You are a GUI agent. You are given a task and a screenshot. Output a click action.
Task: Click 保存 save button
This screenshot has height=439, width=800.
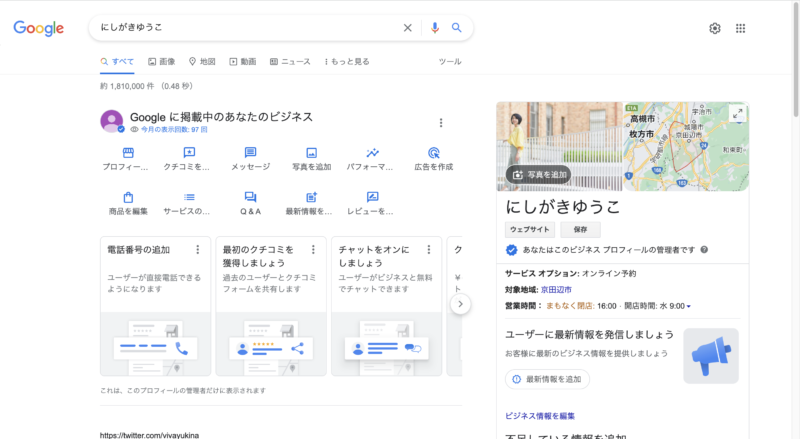pyautogui.click(x=581, y=230)
